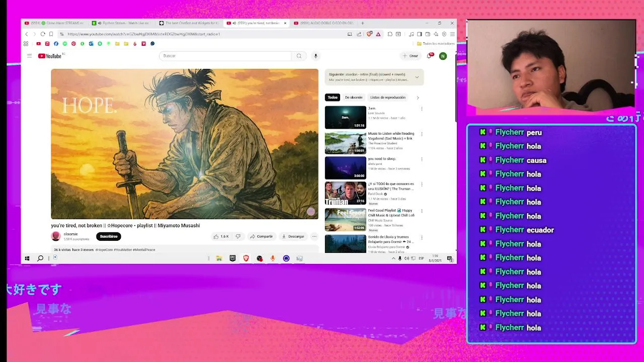Viewport: 644px width, 362px height.
Task: Open options for you need to sleep video
Action: [422, 159]
